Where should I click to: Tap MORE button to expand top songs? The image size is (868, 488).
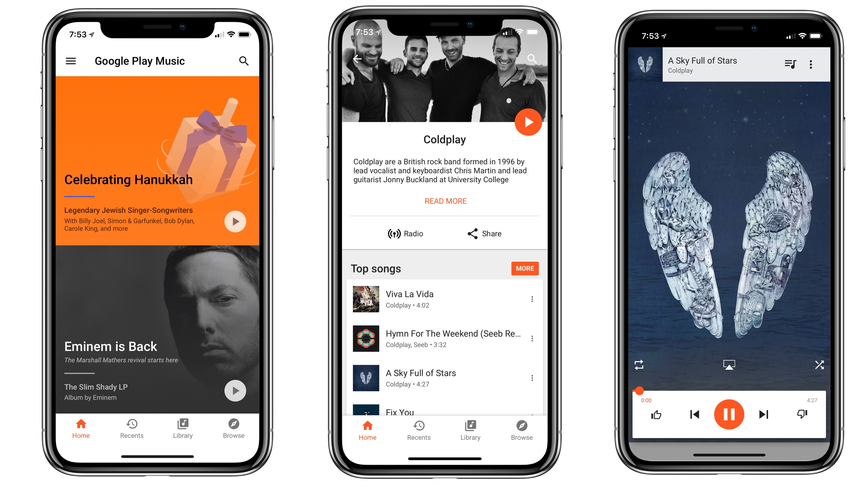524,268
